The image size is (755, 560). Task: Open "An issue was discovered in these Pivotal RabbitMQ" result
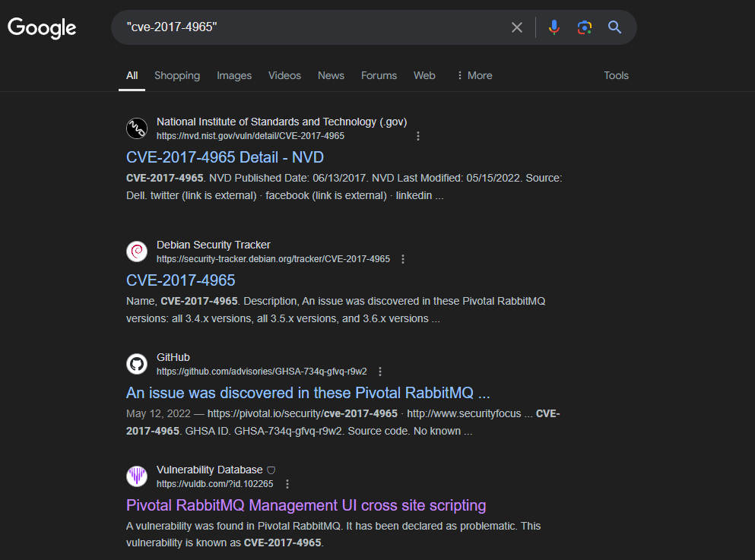(x=308, y=393)
